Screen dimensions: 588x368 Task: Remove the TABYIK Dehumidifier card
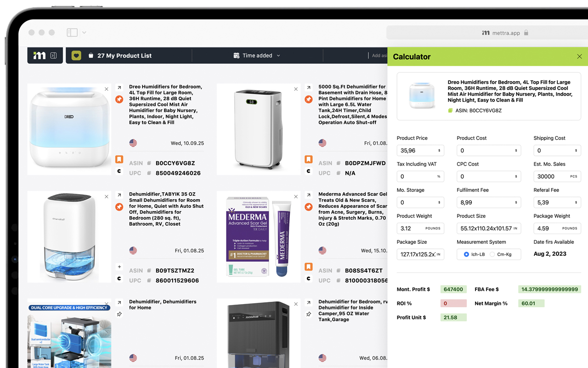click(x=107, y=196)
